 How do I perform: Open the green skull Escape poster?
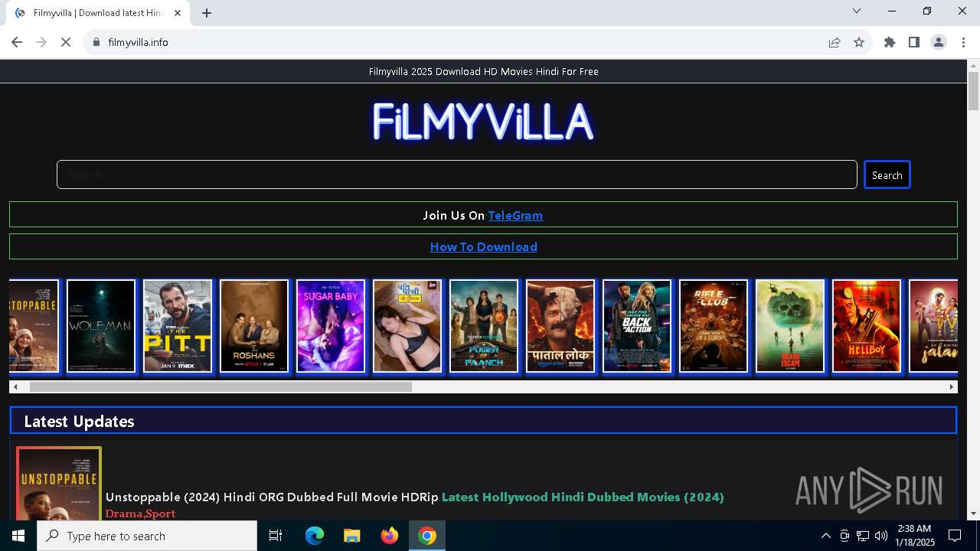pos(790,326)
